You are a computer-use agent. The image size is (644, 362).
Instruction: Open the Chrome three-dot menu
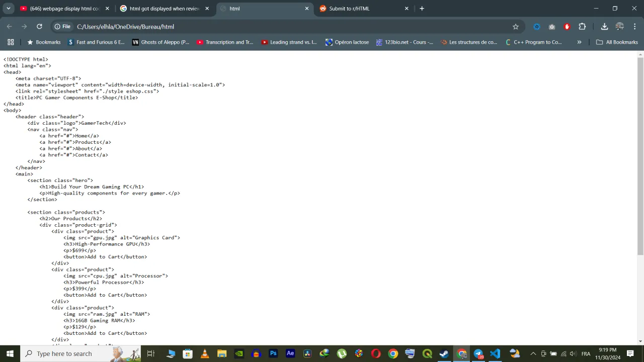click(x=635, y=27)
